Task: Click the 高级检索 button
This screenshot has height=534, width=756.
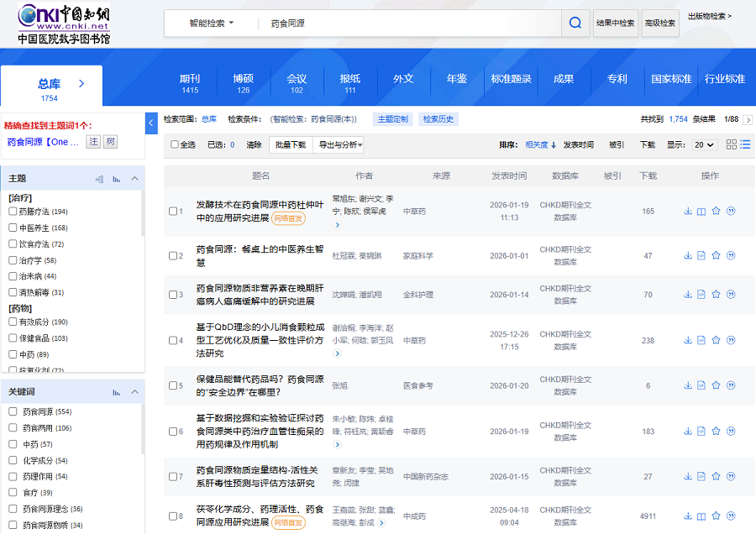Action: tap(659, 24)
